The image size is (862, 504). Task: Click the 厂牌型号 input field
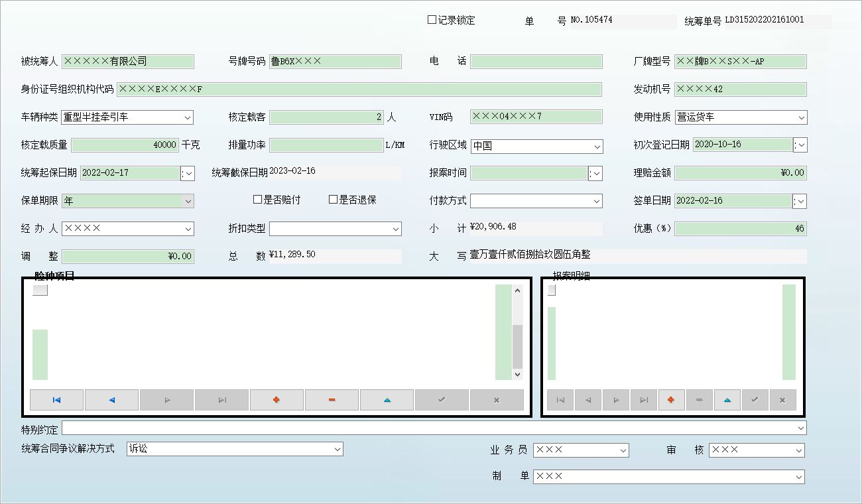tap(741, 62)
